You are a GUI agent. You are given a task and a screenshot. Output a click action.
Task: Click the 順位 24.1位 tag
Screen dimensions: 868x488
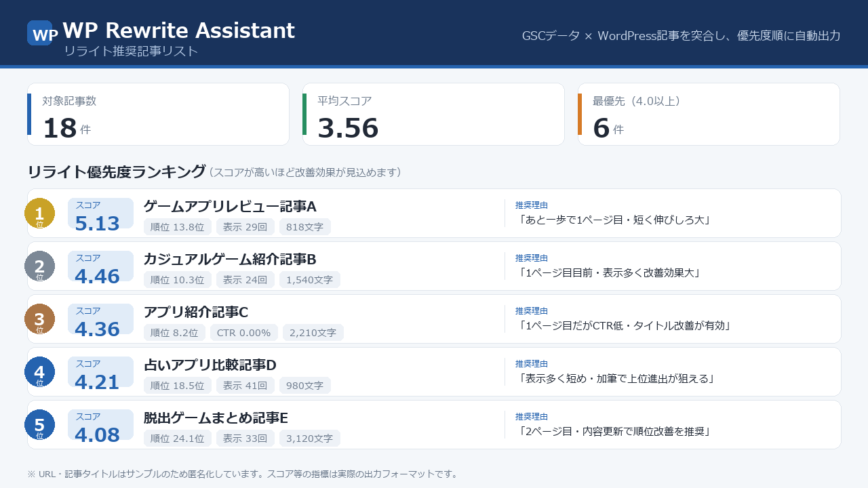(x=178, y=439)
